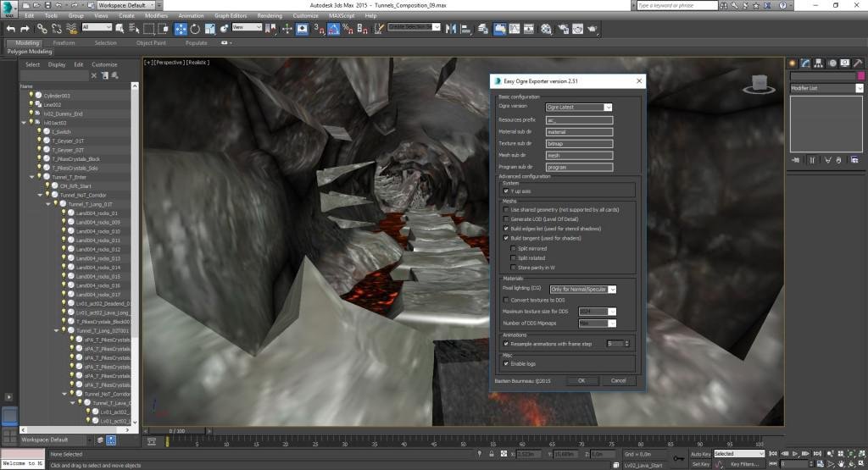Open the Rendering menu
The width and height of the screenshot is (868, 470).
coord(269,15)
